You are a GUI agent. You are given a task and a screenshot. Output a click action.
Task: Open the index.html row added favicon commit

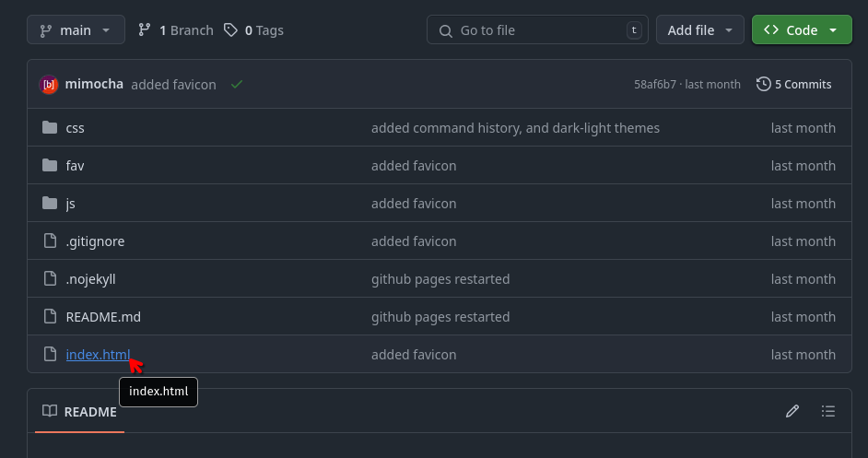point(414,355)
